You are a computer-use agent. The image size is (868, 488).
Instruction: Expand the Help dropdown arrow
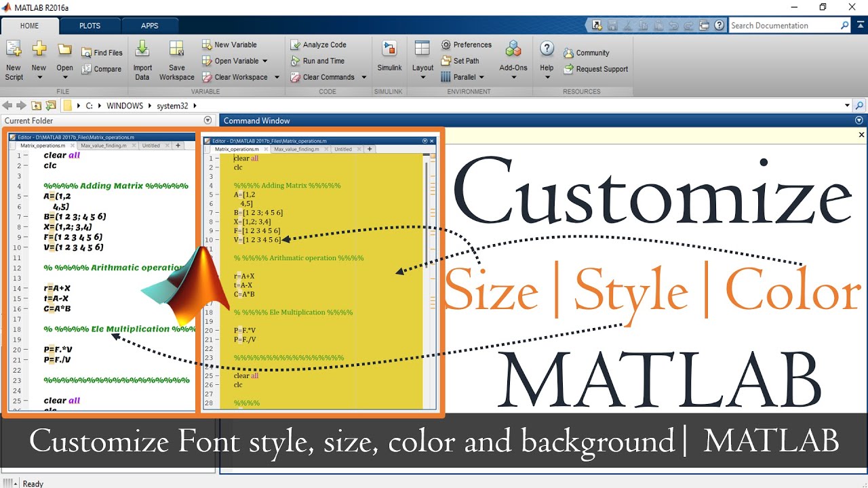click(x=547, y=77)
